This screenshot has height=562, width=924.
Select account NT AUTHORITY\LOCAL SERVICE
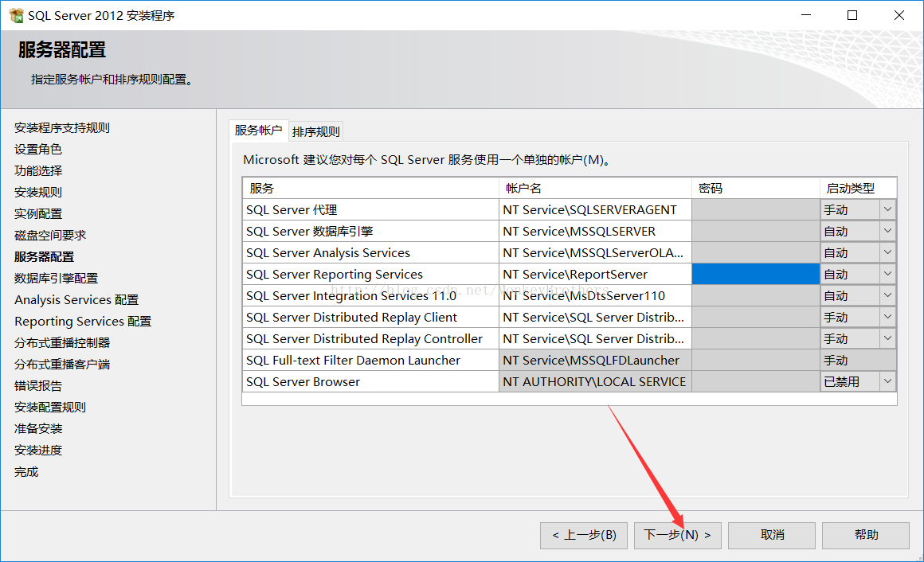[595, 381]
